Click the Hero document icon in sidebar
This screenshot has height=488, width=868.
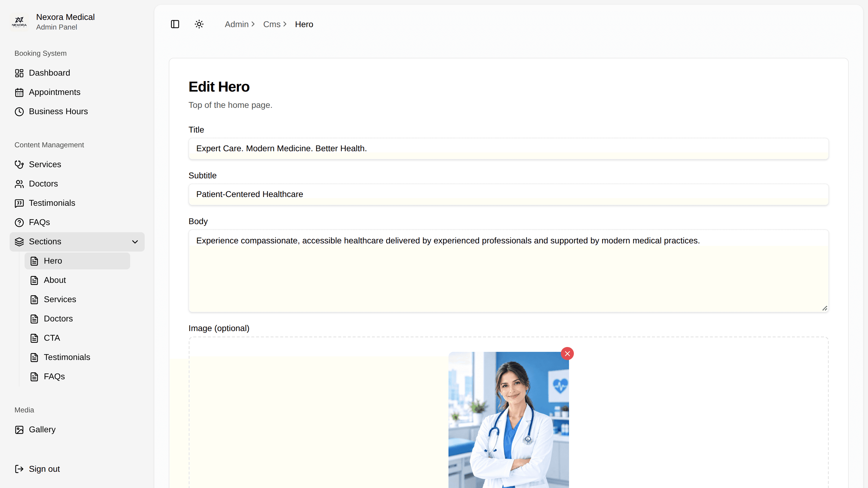pos(34,261)
